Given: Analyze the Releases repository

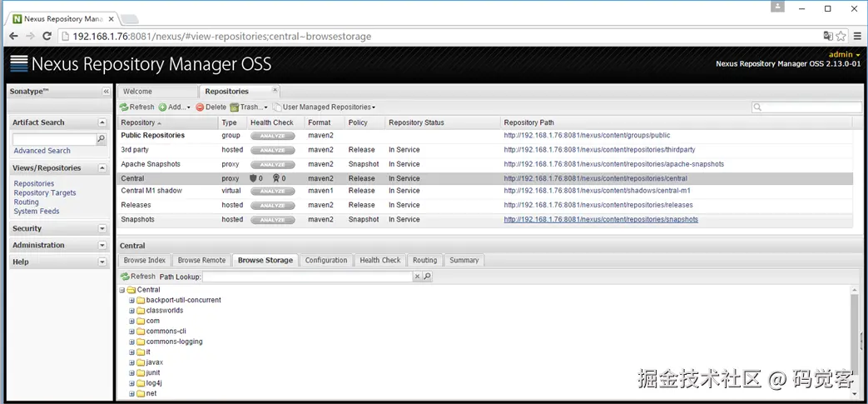Looking at the screenshot, I should click(x=272, y=206).
